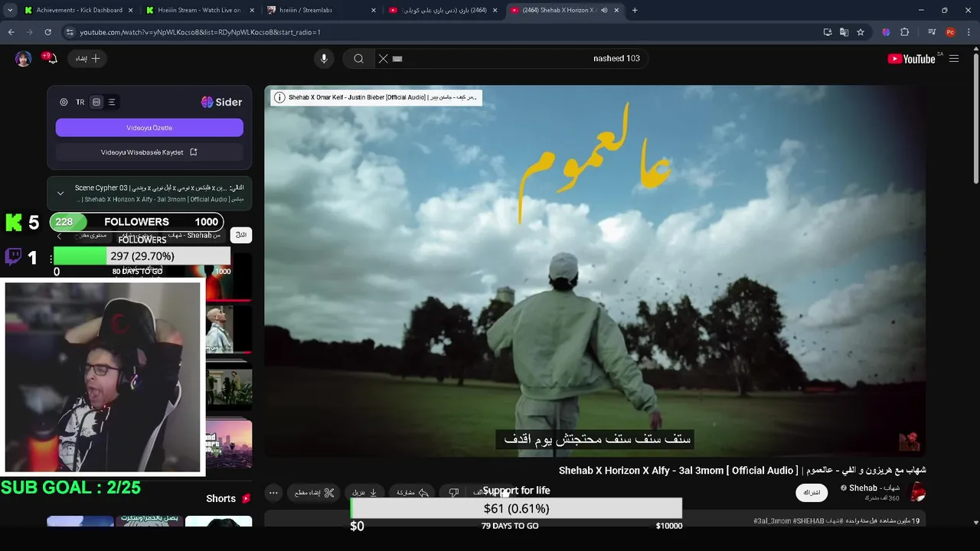The height and width of the screenshot is (551, 980).
Task: Open YouTube account avatar menu
Action: tap(23, 59)
